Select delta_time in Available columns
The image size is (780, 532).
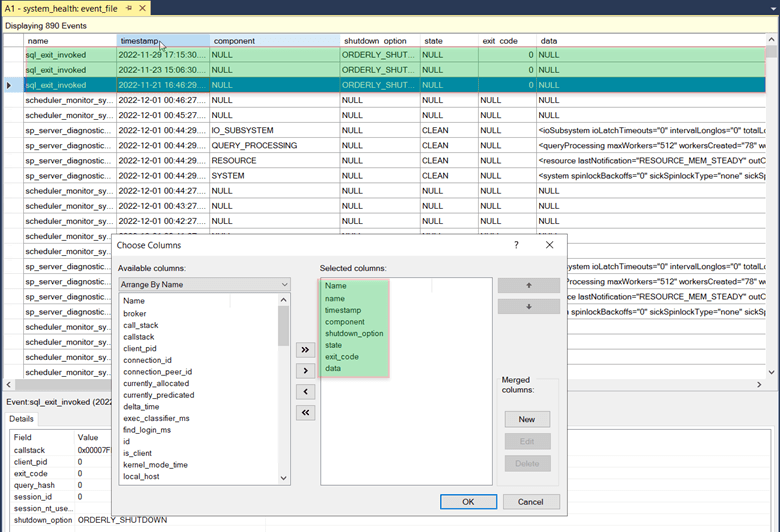coord(141,407)
